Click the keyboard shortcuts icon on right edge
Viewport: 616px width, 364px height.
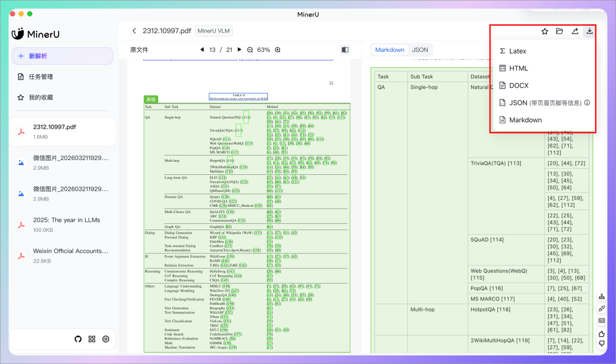coord(602,321)
